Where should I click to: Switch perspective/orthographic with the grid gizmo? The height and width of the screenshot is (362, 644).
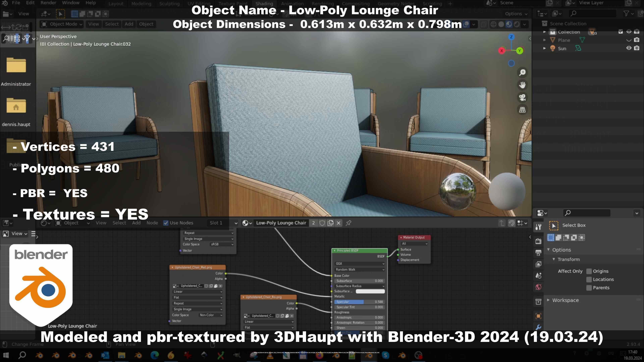522,110
